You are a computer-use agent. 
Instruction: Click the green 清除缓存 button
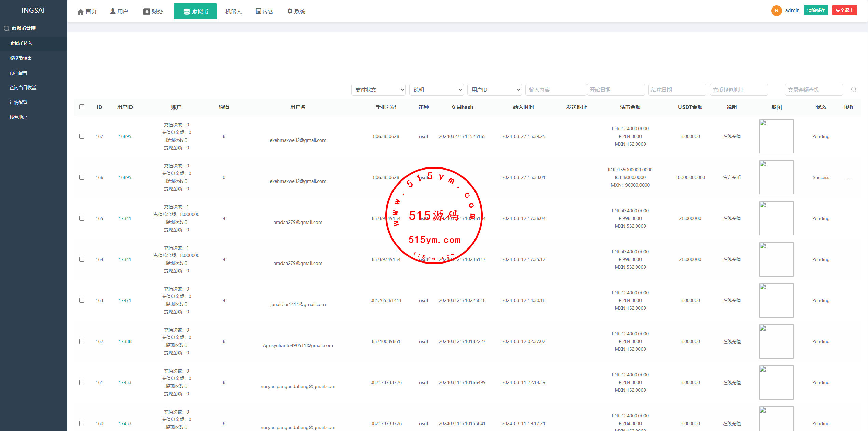[x=816, y=11]
